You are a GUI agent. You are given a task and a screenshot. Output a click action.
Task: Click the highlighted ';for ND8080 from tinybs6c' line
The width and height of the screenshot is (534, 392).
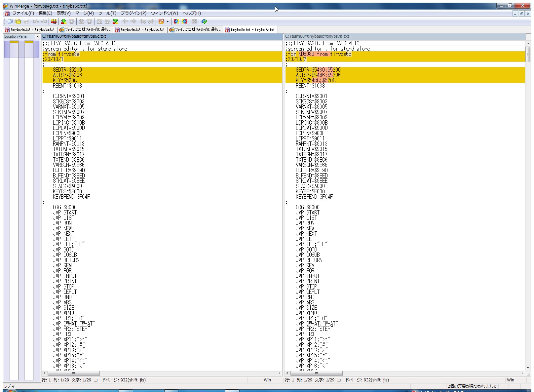tap(405, 54)
